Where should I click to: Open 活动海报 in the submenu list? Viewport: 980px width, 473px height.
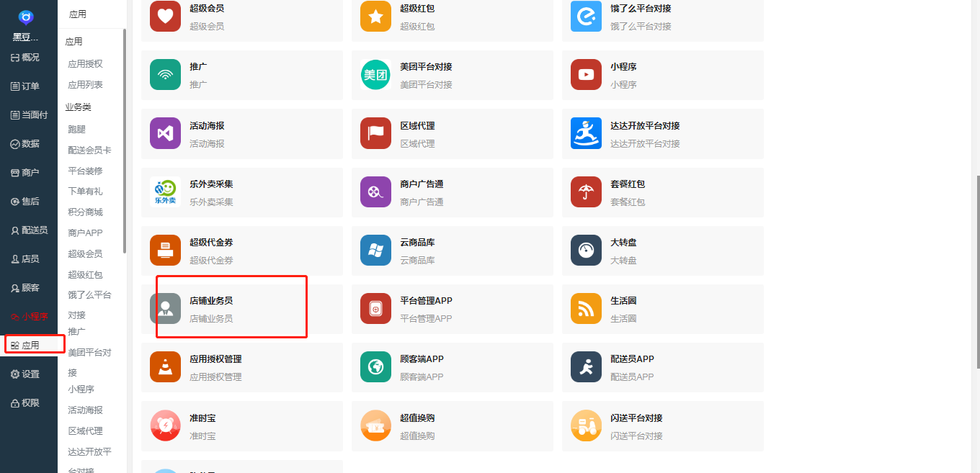coord(85,410)
